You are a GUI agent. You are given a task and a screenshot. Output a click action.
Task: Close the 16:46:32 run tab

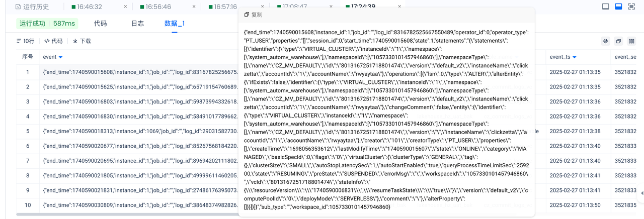(125, 7)
